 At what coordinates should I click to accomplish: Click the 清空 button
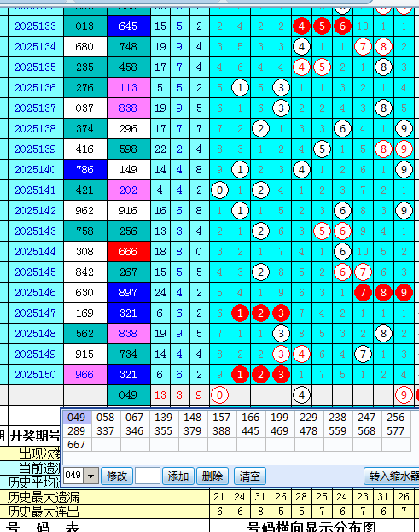(250, 476)
